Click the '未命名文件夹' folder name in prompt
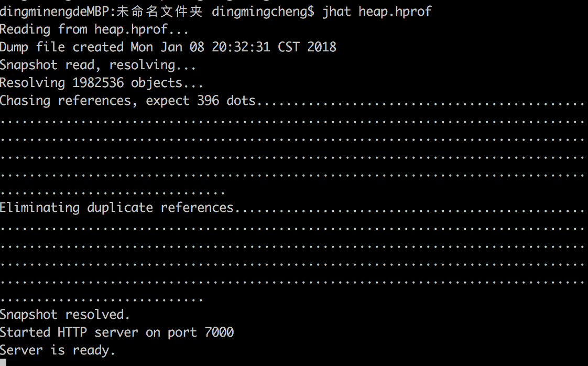Screen dimensions: 588x366 pyautogui.click(x=159, y=12)
